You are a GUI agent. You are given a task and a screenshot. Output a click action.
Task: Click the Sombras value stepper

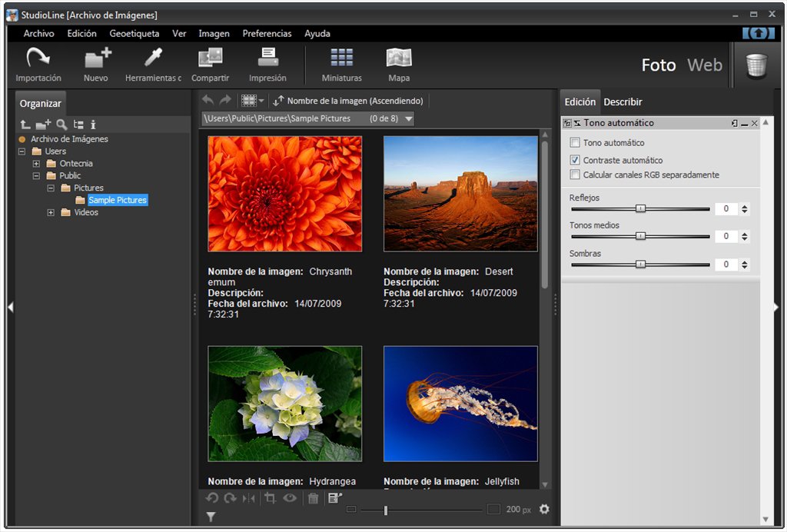(744, 264)
